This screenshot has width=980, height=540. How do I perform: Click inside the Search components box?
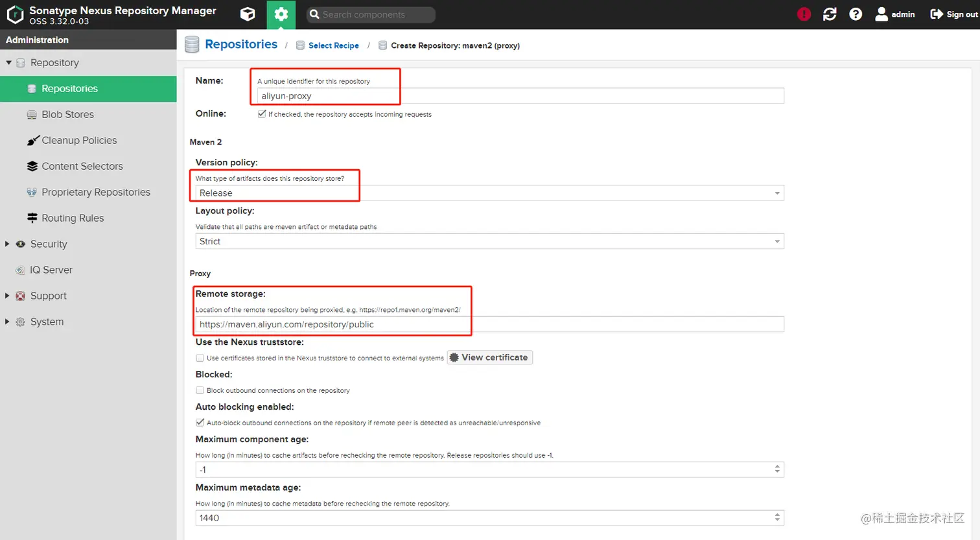tap(371, 14)
